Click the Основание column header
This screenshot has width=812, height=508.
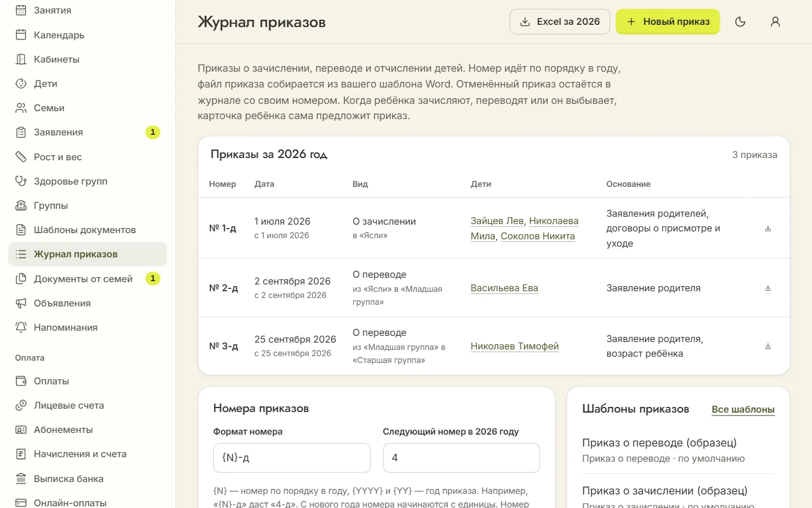(628, 184)
